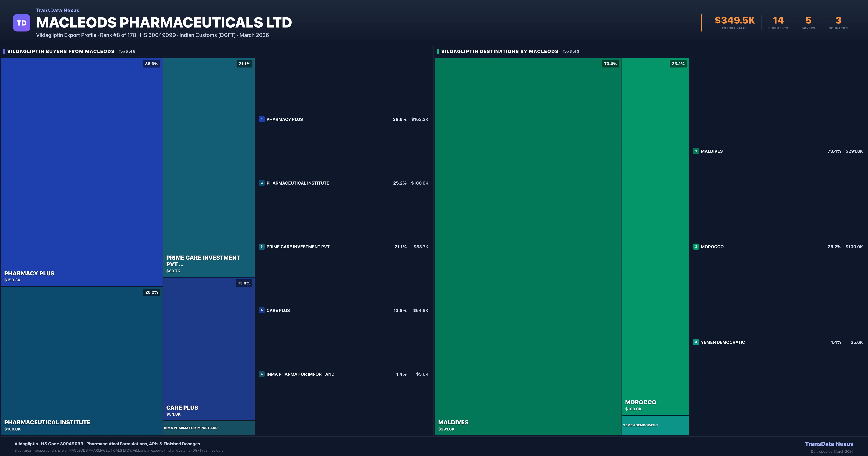Click the CARE PLUS treemap block
The image size is (868, 456).
(209, 349)
